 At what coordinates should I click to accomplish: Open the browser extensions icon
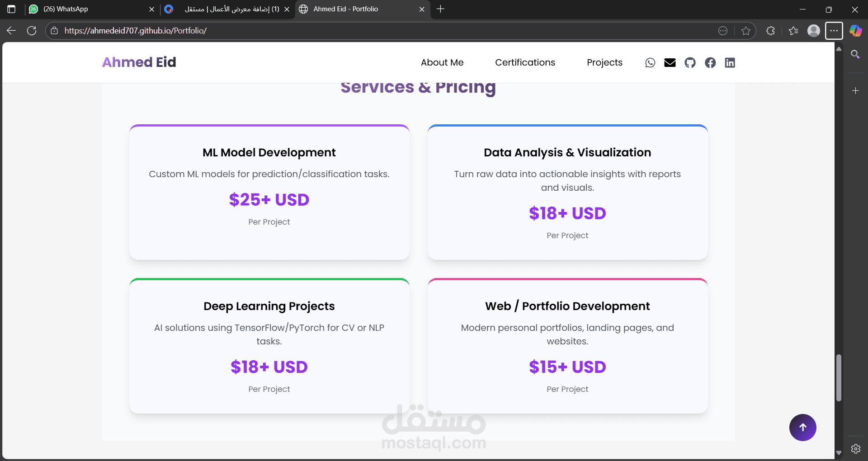pos(771,31)
